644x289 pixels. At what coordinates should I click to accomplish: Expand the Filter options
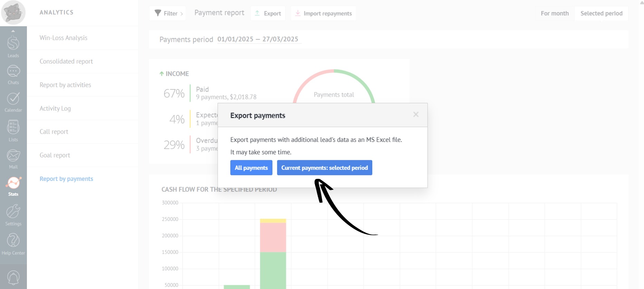coord(167,13)
